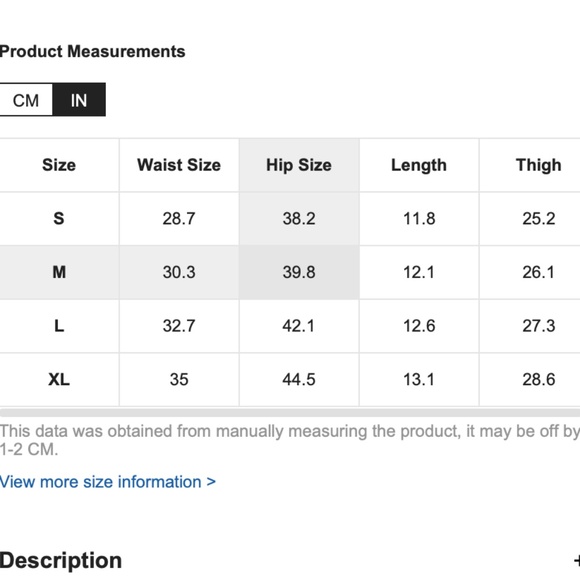Click the Description heading
This screenshot has width=580, height=580.
tap(61, 560)
